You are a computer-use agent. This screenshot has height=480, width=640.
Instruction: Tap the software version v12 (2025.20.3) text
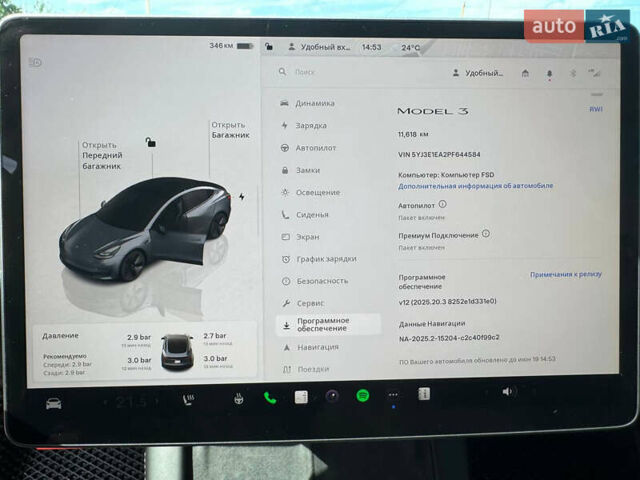coord(448,302)
